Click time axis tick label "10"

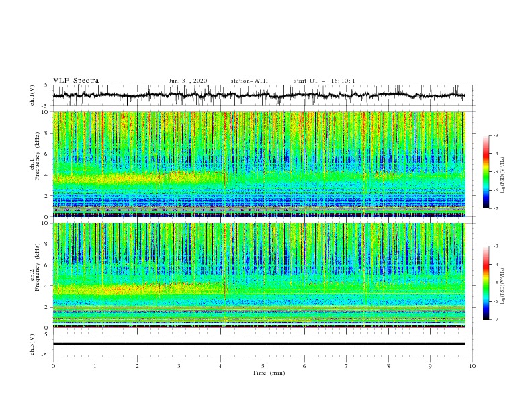(472, 366)
